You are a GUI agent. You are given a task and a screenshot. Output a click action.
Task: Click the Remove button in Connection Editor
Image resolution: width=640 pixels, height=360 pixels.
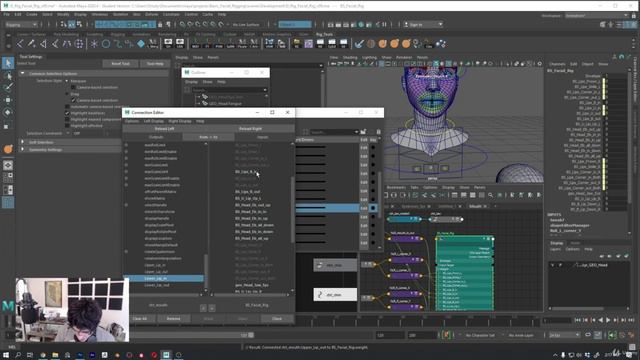pos(173,318)
